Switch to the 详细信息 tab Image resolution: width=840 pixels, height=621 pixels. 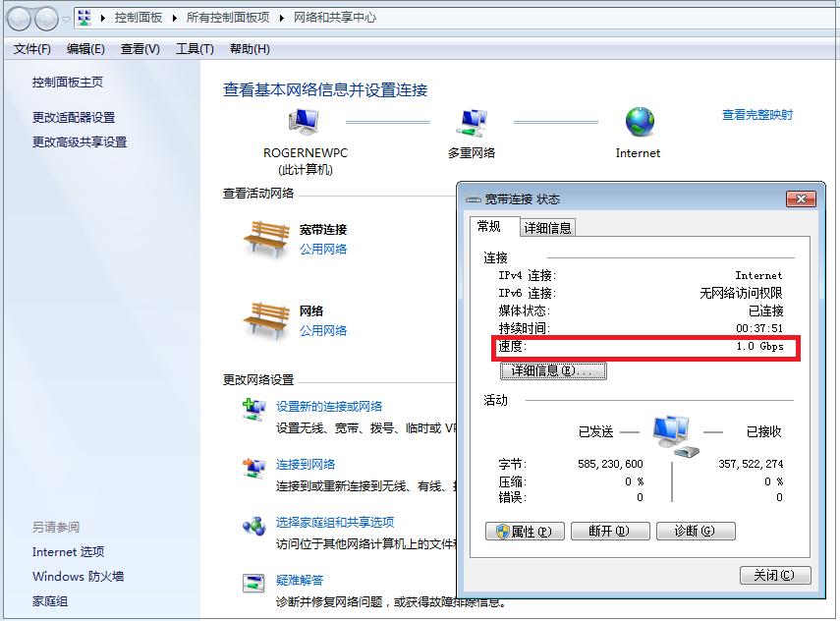pyautogui.click(x=547, y=228)
